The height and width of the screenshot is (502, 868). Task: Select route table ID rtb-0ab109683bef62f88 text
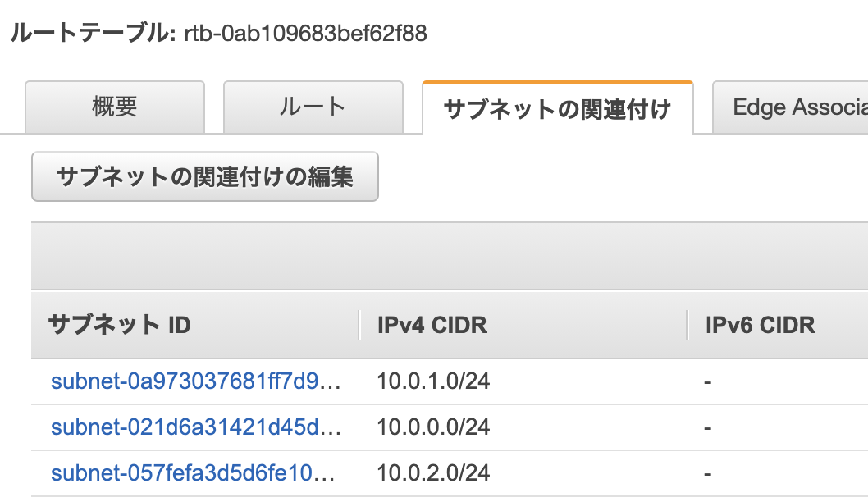(305, 33)
